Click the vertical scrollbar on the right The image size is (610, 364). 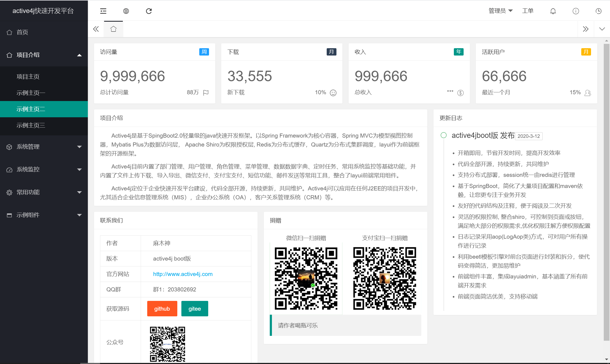point(606,190)
